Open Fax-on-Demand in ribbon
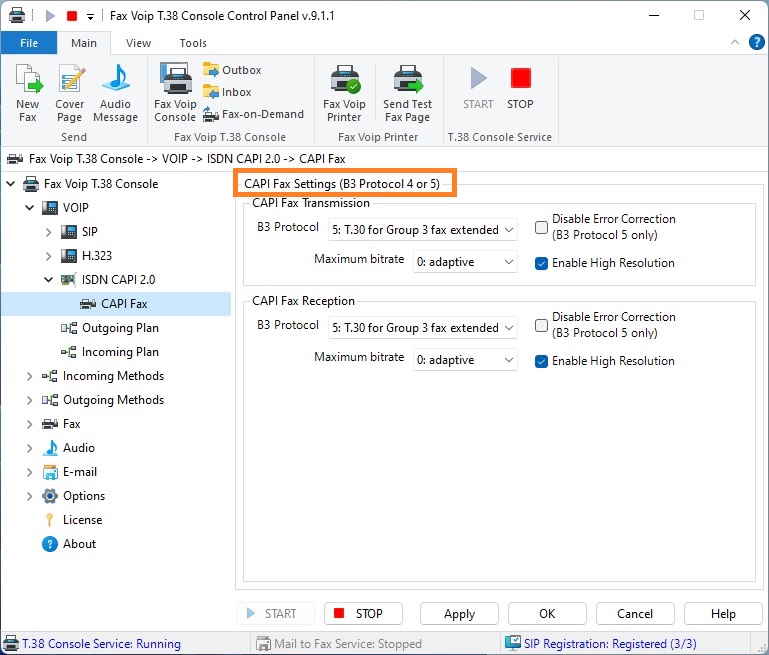 click(254, 114)
